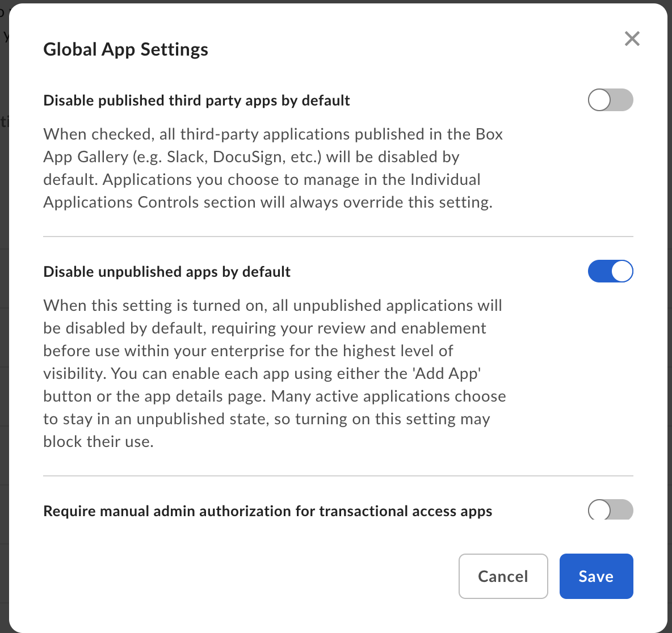Close the Global App Settings dialog
The width and height of the screenshot is (672, 633).
point(632,39)
